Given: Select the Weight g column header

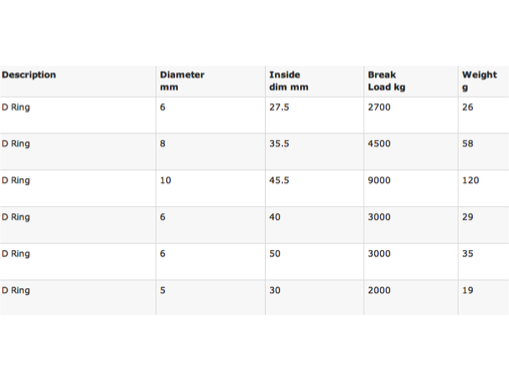Looking at the screenshot, I should [x=479, y=81].
